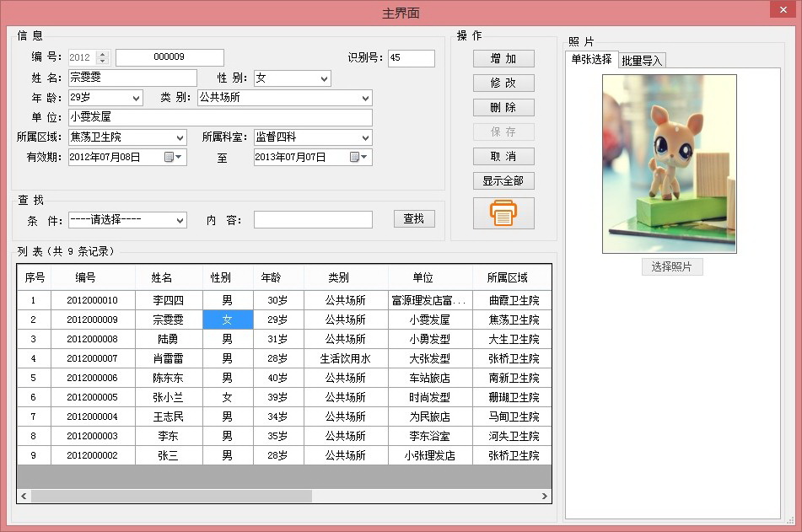Image resolution: width=802 pixels, height=532 pixels.
Task: Increase the year with the spinner up arrow
Action: [103, 54]
